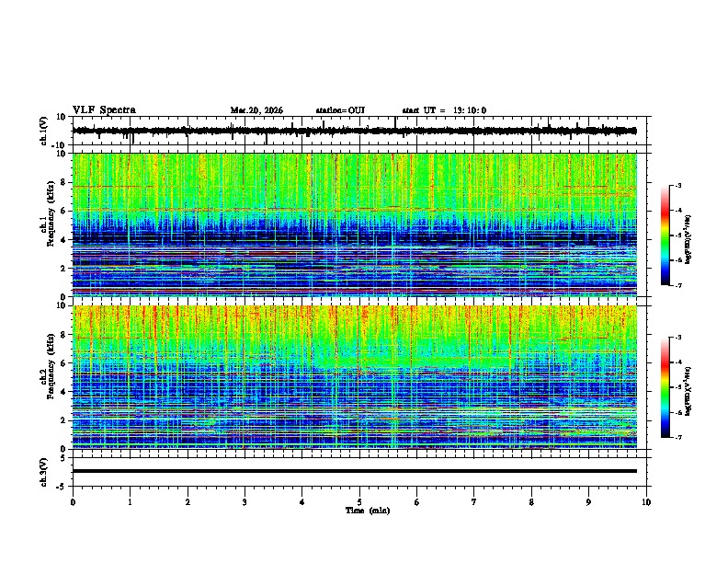This screenshot has height=563, width=728.
Task: Click the ch.1(V) waveform axis label
Action: click(44, 131)
